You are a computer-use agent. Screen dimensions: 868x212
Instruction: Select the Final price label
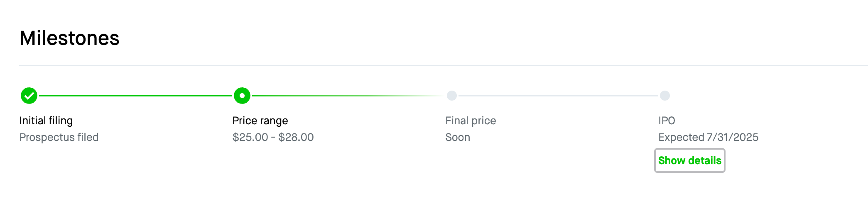[471, 121]
